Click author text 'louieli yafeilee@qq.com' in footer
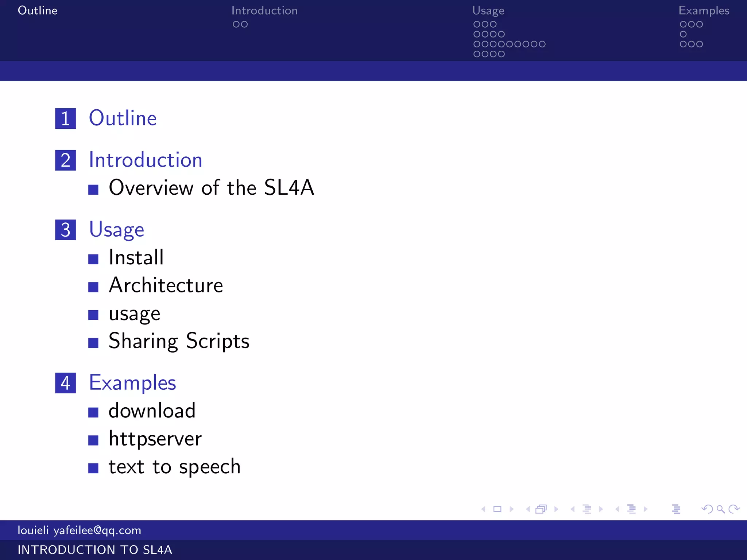 [x=80, y=530]
